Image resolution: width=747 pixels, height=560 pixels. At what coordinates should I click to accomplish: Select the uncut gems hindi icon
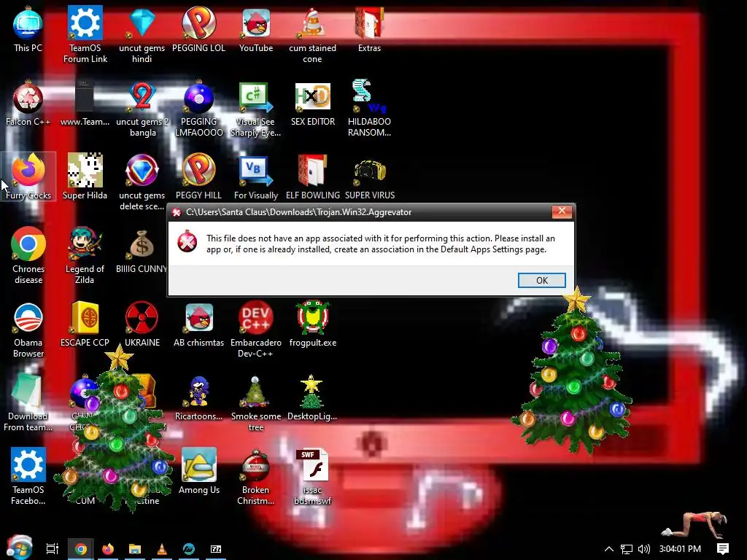click(x=142, y=34)
